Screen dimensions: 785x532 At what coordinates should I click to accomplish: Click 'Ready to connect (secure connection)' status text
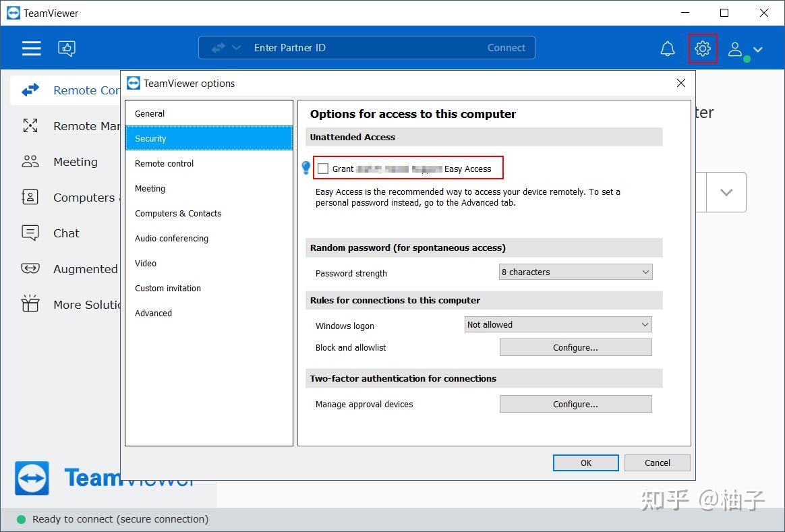[121, 519]
